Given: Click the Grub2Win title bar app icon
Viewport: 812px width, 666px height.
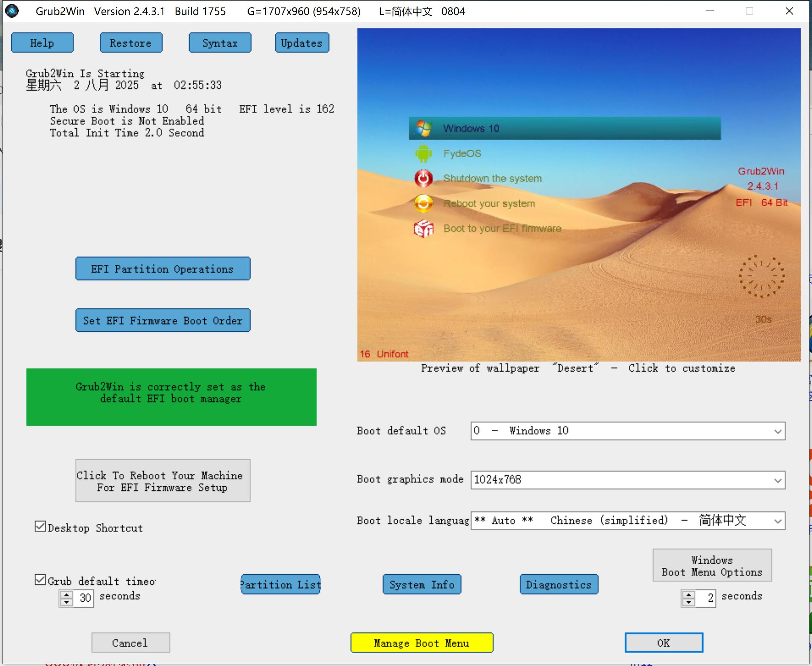Looking at the screenshot, I should (12, 11).
